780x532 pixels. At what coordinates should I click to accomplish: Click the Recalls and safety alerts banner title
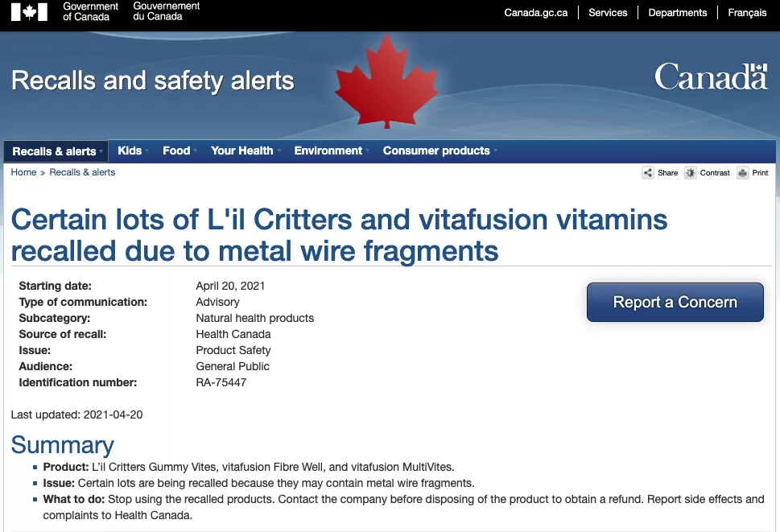click(153, 80)
